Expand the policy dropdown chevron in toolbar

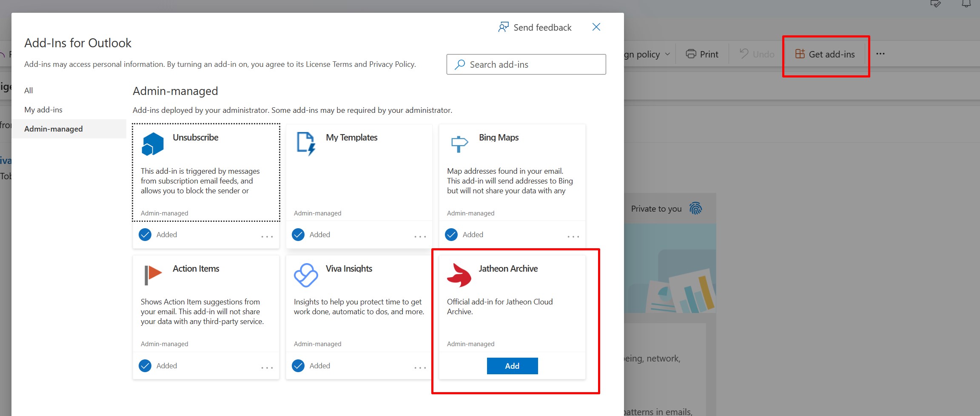[667, 54]
